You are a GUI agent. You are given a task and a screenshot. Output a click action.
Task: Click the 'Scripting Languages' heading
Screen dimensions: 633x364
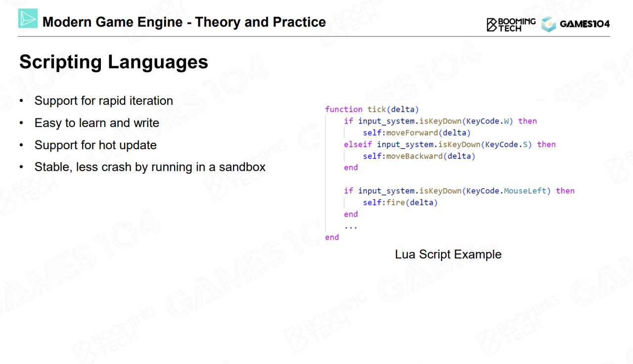tap(114, 62)
